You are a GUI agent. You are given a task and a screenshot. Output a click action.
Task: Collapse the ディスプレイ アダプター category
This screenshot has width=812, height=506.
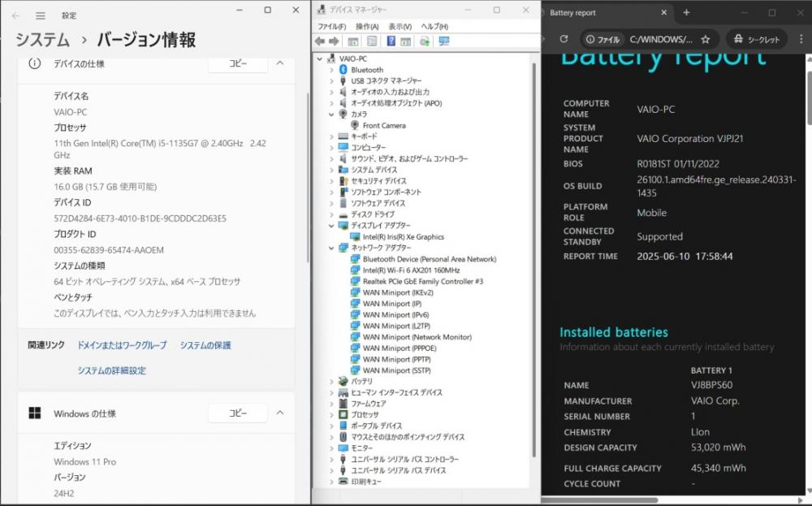point(331,225)
